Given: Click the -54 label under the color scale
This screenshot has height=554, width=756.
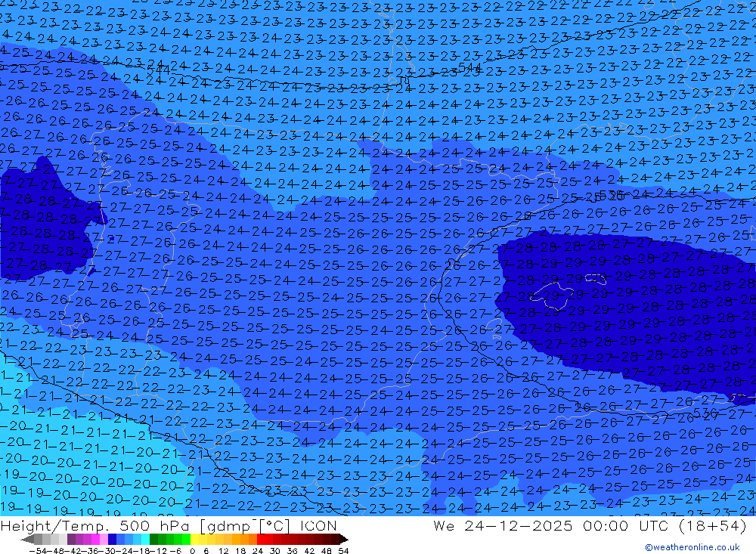Looking at the screenshot, I should pos(38,551).
